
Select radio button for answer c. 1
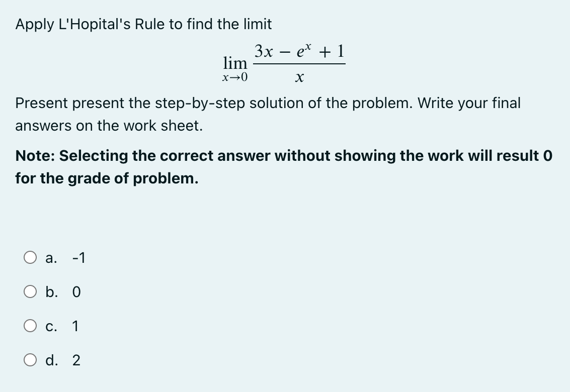[31, 326]
